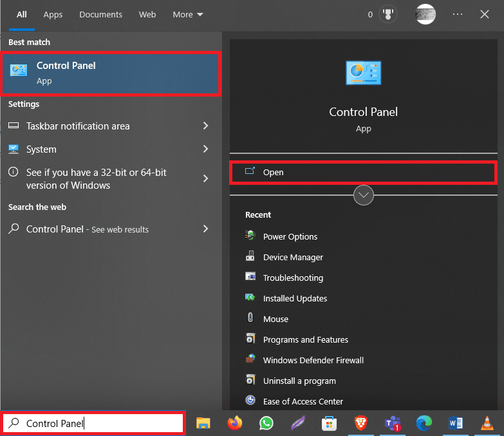Expand the System result arrow

coord(206,149)
